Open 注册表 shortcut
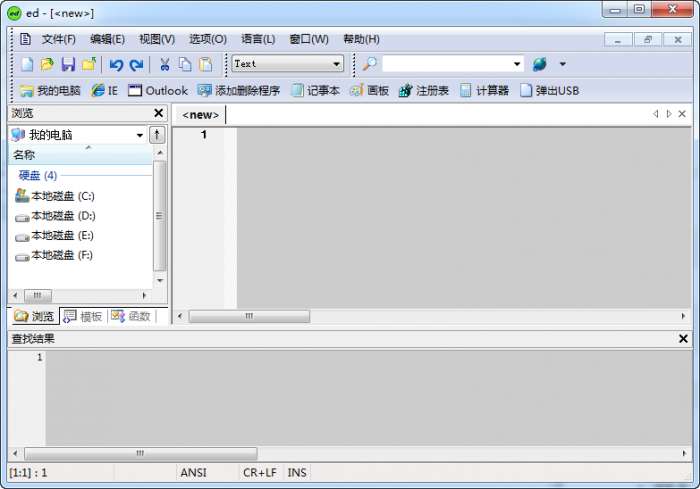 424,91
